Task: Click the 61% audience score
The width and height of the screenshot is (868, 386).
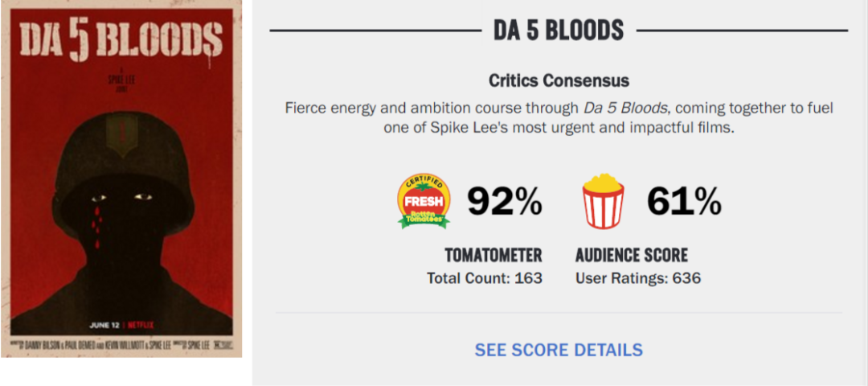Action: (684, 202)
